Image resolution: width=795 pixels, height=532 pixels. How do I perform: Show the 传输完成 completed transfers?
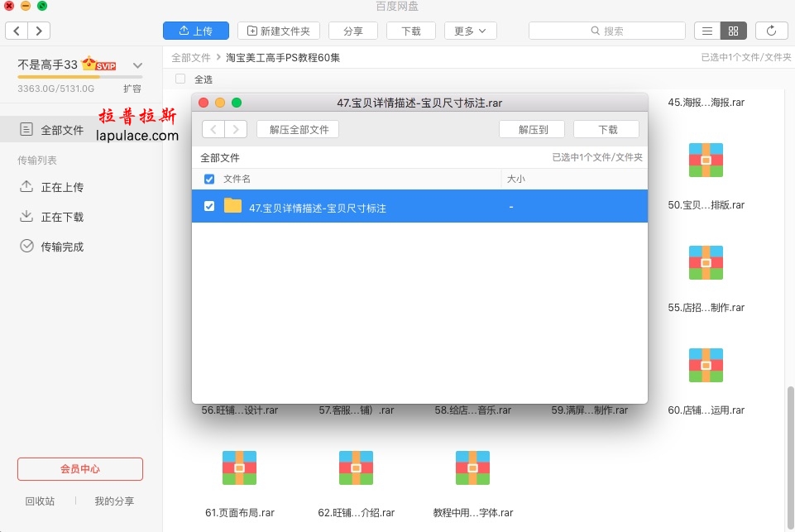pyautogui.click(x=62, y=247)
